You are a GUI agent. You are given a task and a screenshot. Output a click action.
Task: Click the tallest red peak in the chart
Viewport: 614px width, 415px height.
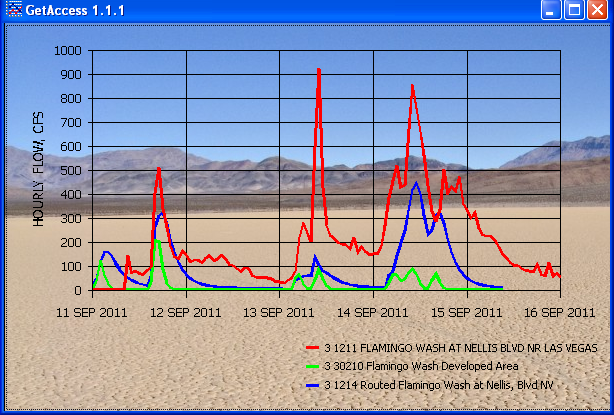318,71
